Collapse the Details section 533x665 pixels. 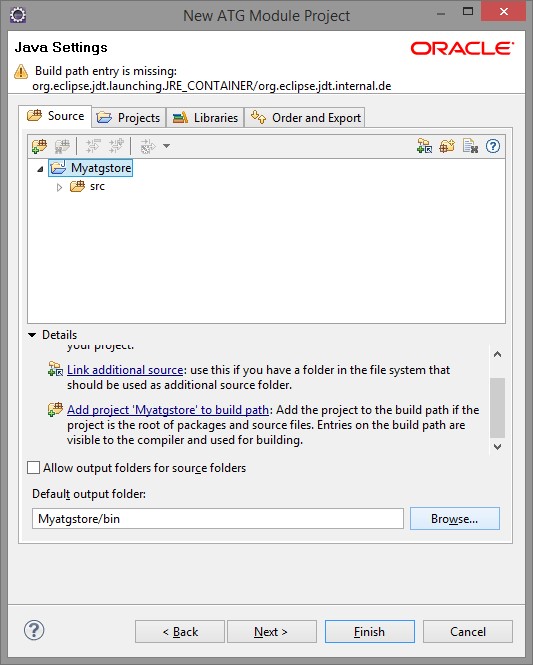click(x=32, y=335)
